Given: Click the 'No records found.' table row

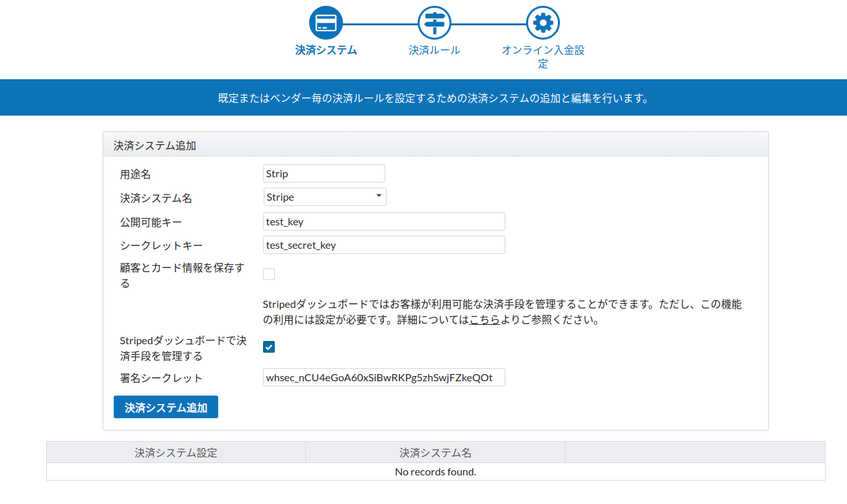Looking at the screenshot, I should coord(436,472).
